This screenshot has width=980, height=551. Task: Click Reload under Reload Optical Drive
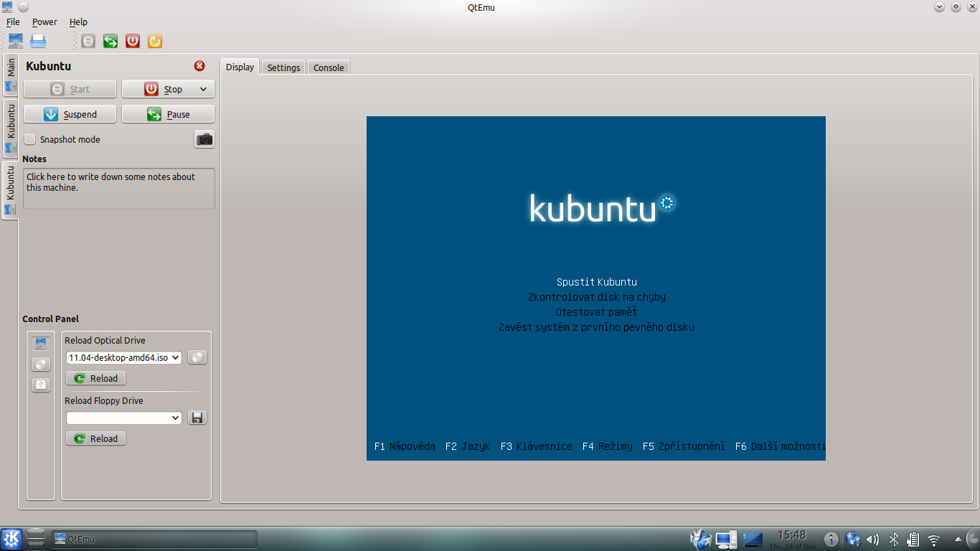coord(95,378)
